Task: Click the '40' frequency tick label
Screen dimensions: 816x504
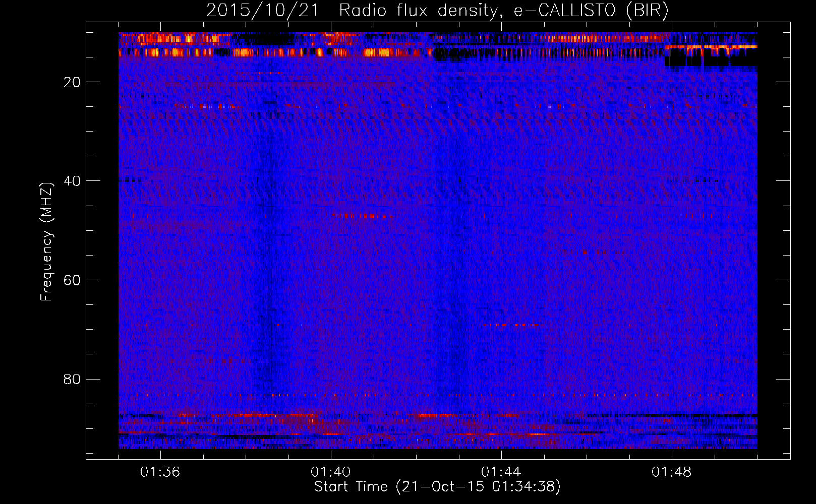Action: pyautogui.click(x=72, y=181)
